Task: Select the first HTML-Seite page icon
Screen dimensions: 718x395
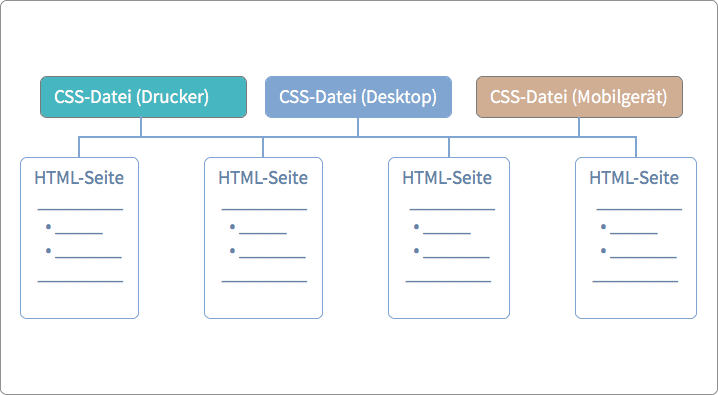Action: 80,238
